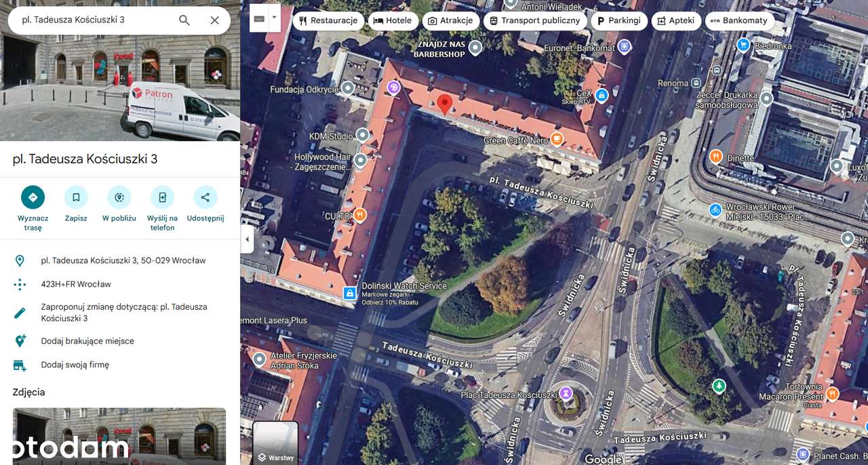Click the search magnifier icon
Screen dimensions: 868x465
click(x=184, y=20)
